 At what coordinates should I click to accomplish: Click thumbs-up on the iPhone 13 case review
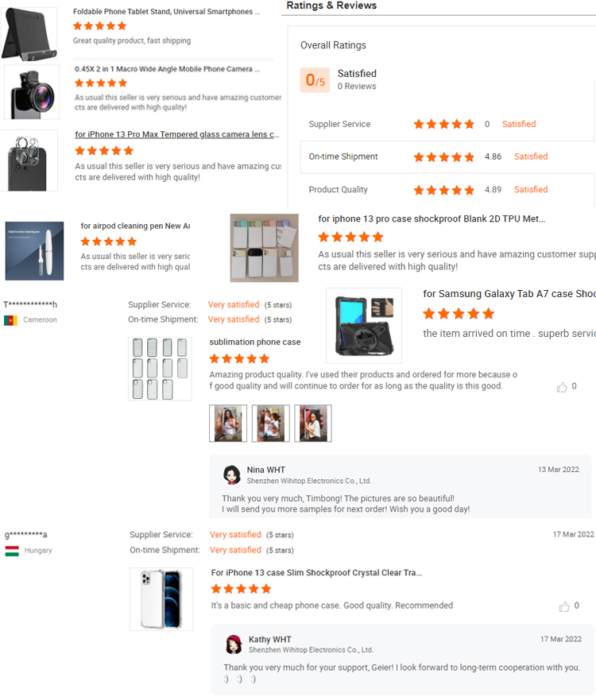tap(564, 606)
